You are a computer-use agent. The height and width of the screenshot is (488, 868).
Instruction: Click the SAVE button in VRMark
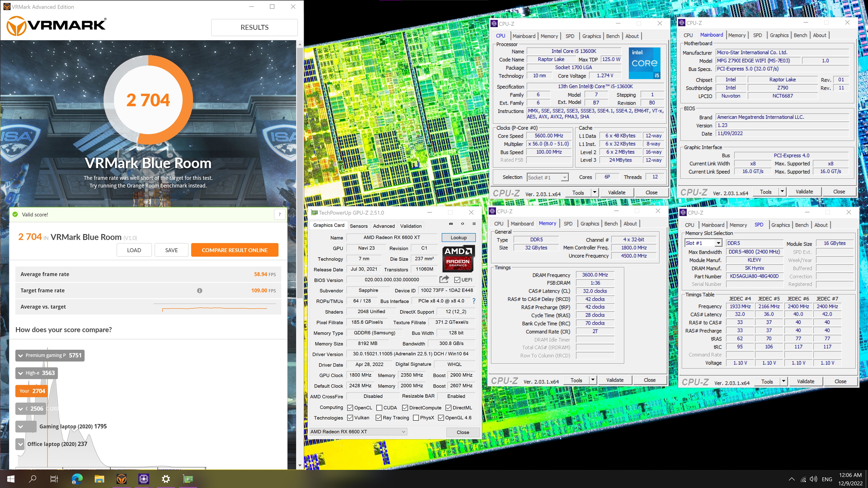(171, 250)
